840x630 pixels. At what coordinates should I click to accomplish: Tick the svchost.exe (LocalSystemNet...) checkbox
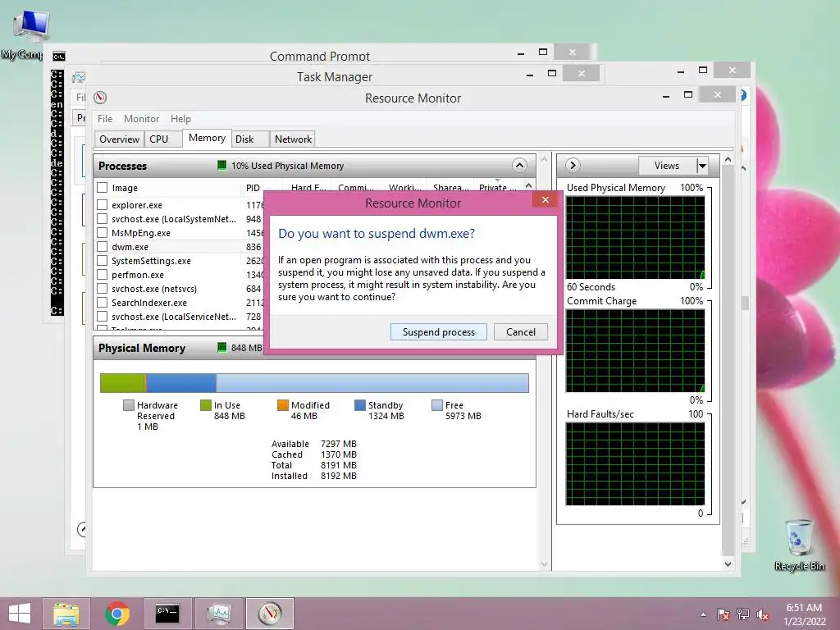[103, 218]
